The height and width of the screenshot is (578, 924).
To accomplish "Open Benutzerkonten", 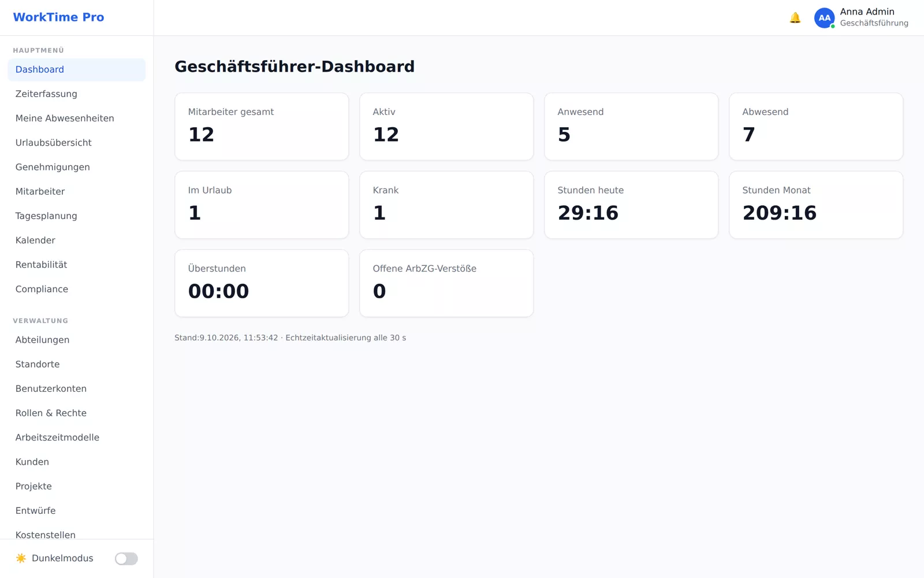I will point(76,389).
